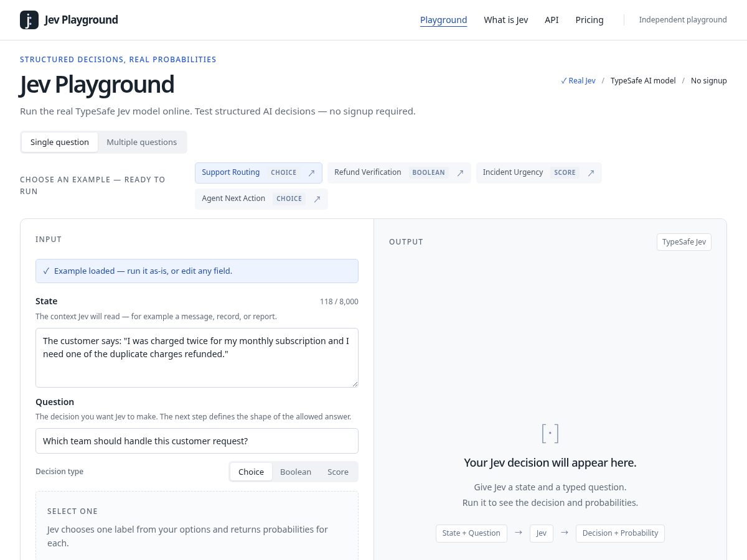747x560 pixels.
Task: Select Boolean decision type
Action: click(296, 472)
